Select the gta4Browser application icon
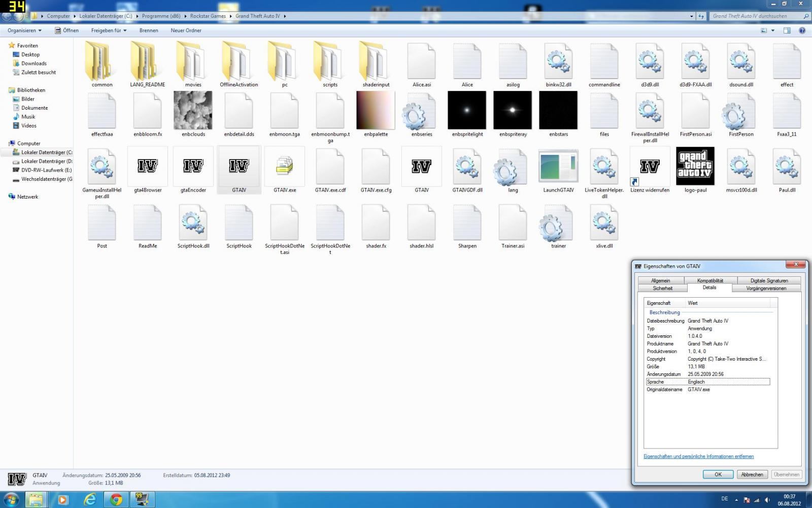 pyautogui.click(x=147, y=166)
